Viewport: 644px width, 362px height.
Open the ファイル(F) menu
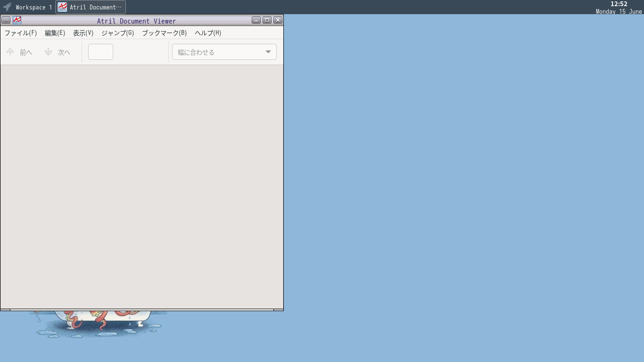tap(21, 33)
